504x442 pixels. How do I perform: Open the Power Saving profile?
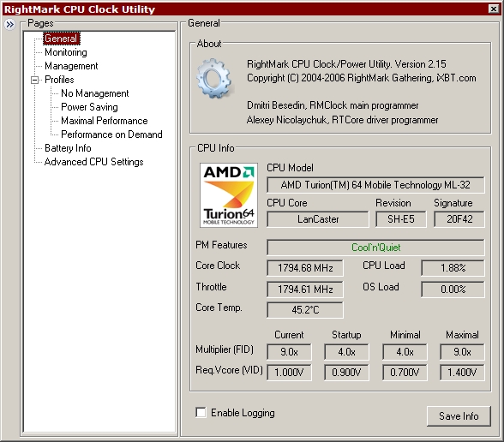(89, 107)
